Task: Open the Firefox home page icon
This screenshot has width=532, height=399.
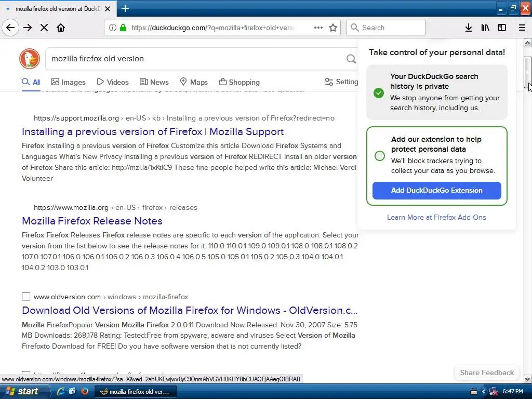Action: click(x=61, y=28)
